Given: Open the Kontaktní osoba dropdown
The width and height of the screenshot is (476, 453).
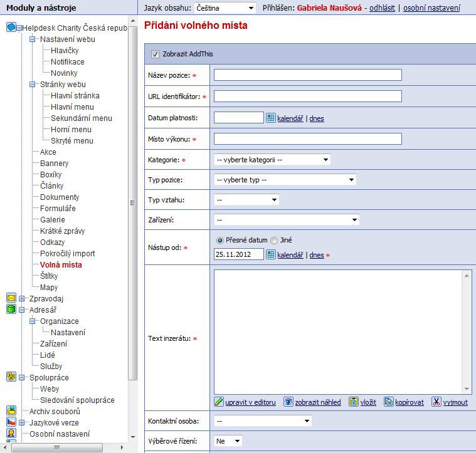Looking at the screenshot, I should pos(263,421).
